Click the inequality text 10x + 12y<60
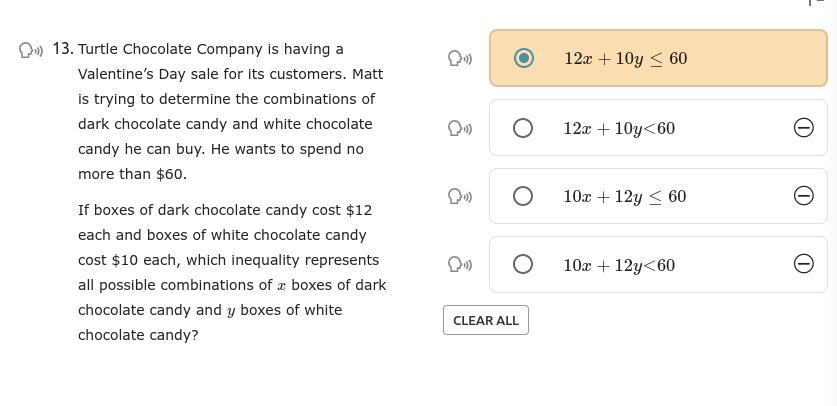837x406 pixels. [619, 265]
